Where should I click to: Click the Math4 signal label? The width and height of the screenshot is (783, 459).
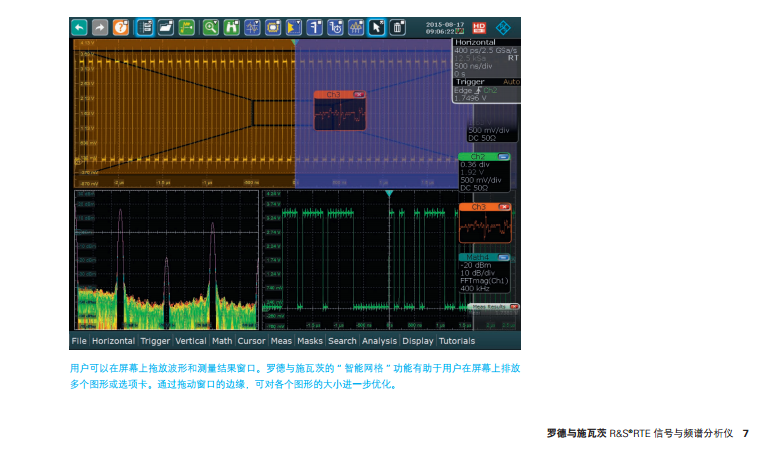point(478,258)
